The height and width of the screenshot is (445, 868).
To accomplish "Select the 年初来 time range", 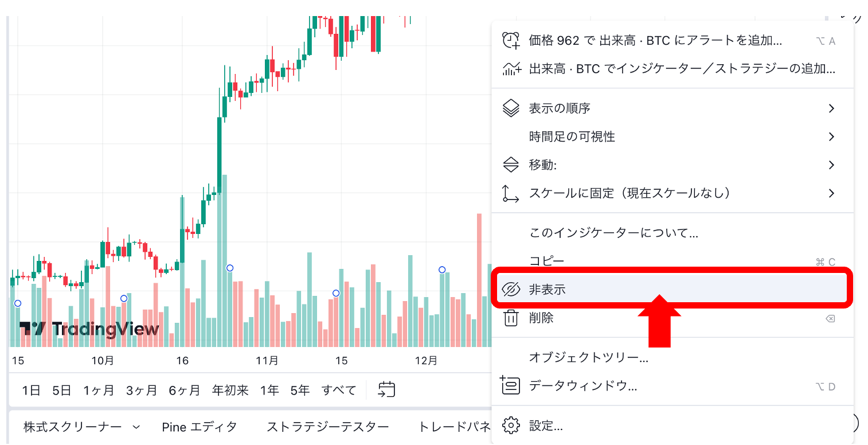I will coord(230,391).
